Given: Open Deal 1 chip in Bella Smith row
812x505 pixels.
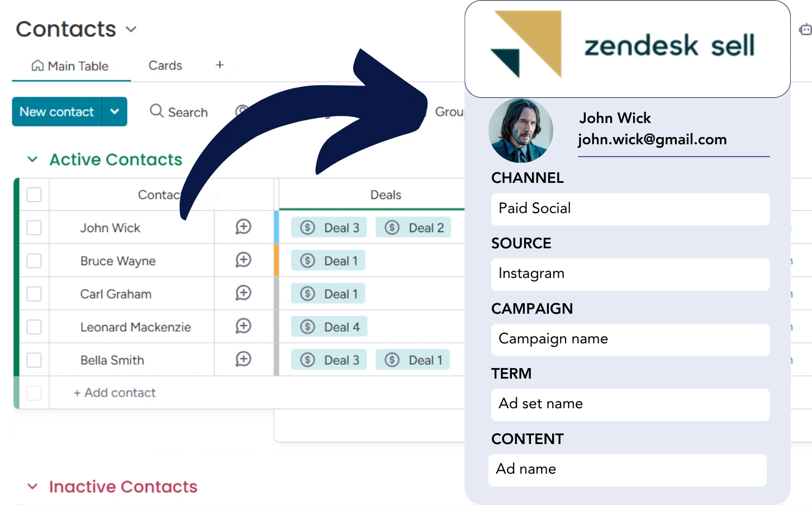Looking at the screenshot, I should click(x=413, y=360).
